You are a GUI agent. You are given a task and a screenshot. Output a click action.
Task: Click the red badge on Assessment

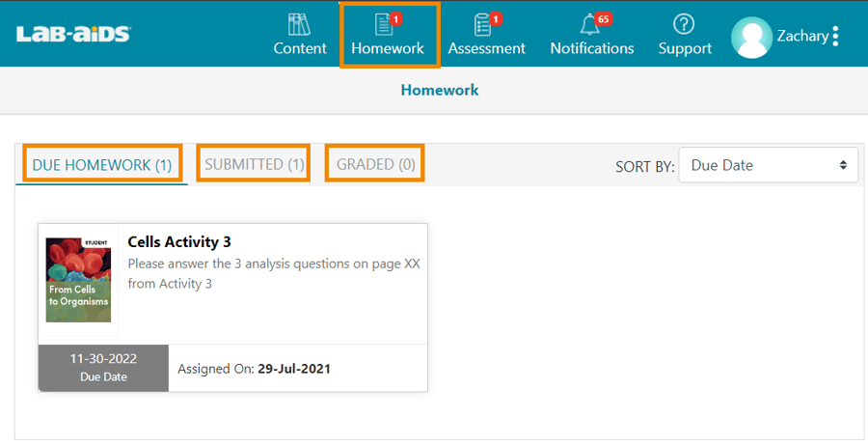click(x=496, y=18)
